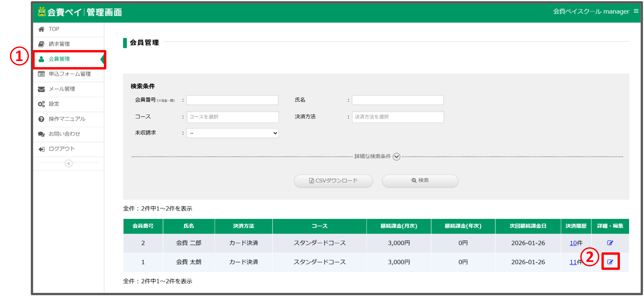
Task: Open detail edit icon for 会費 太朗
Action: [610, 262]
